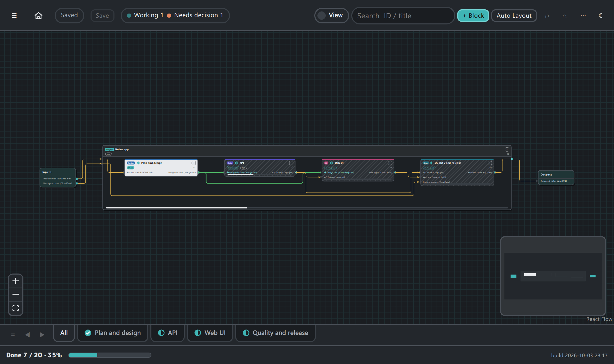This screenshot has width=614, height=364.
Task: Click the Inputs node title
Action: click(47, 172)
